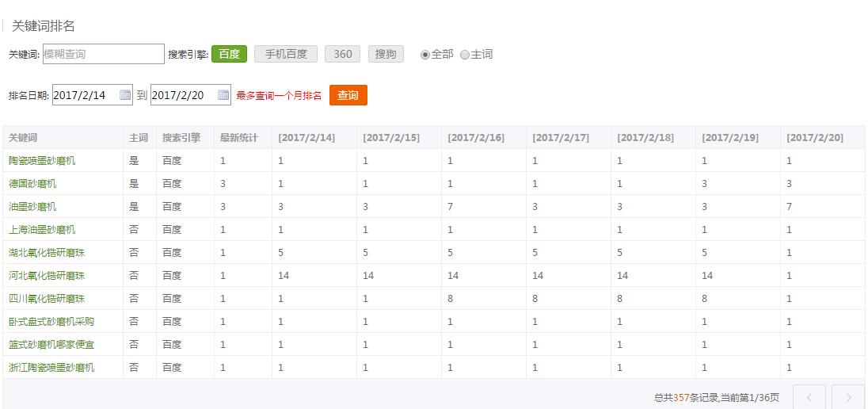This screenshot has height=409, width=868.
Task: Open keyword link 油墨砂磨机
Action: 32,207
